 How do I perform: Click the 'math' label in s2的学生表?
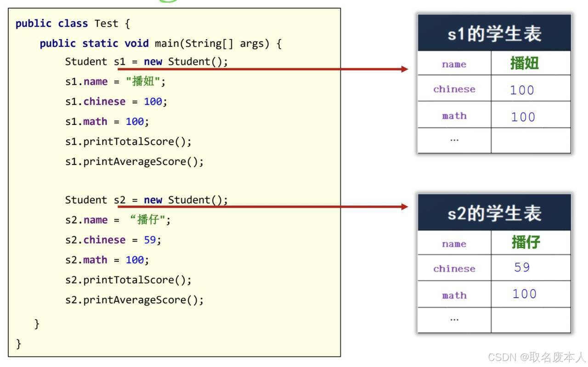point(454,295)
